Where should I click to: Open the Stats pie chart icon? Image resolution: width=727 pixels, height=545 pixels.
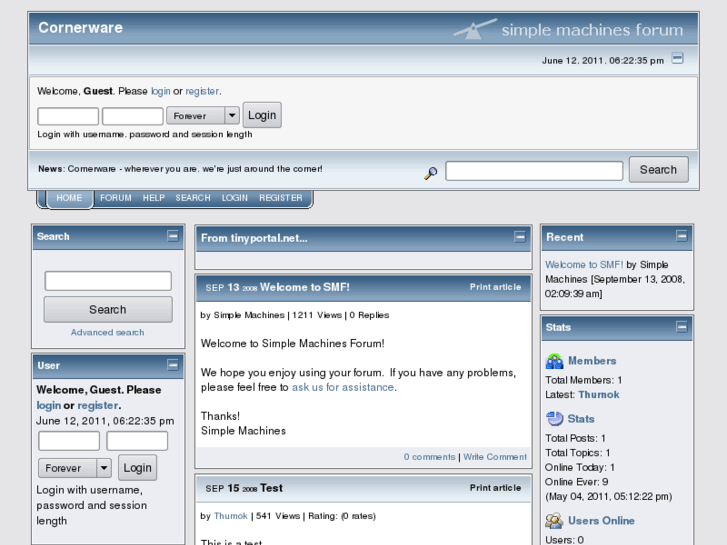click(554, 418)
